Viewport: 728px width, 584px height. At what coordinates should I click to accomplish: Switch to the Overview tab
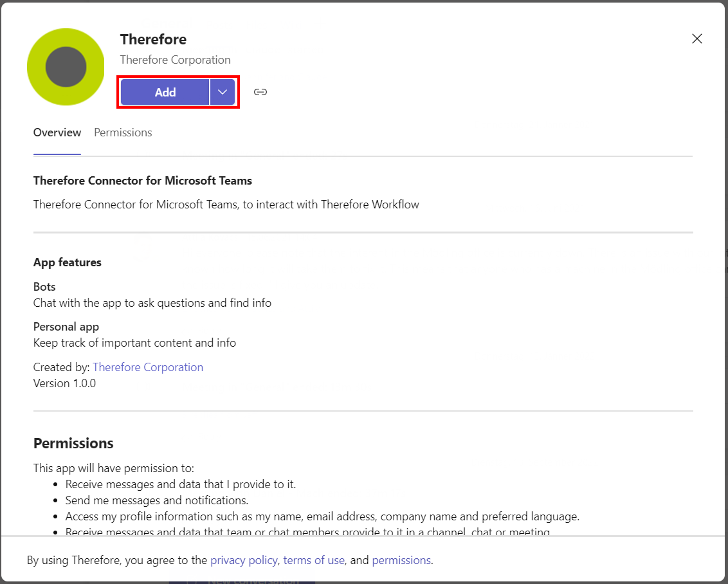tap(57, 132)
